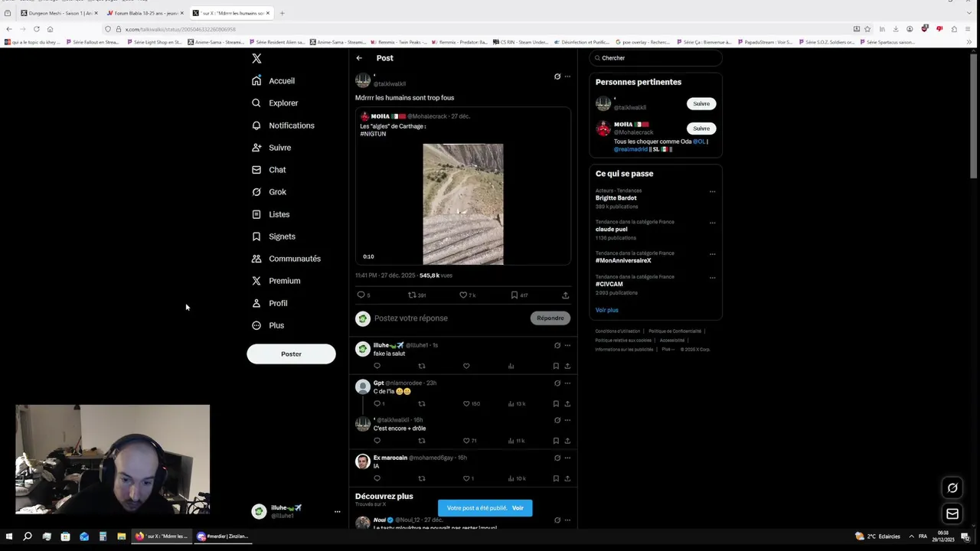Image resolution: width=980 pixels, height=551 pixels.
Task: Open the Grok icon on the main post
Action: [557, 77]
